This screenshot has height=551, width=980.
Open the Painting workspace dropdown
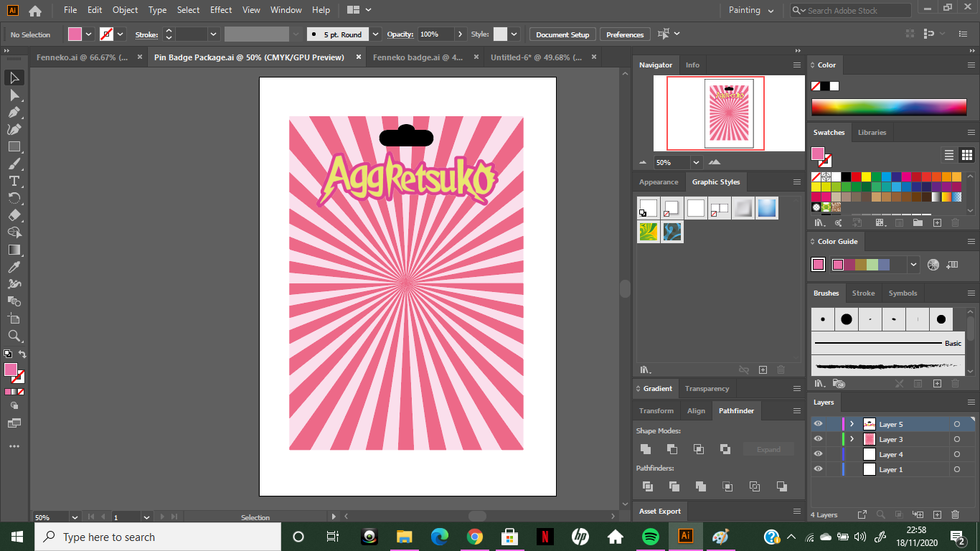pos(751,10)
